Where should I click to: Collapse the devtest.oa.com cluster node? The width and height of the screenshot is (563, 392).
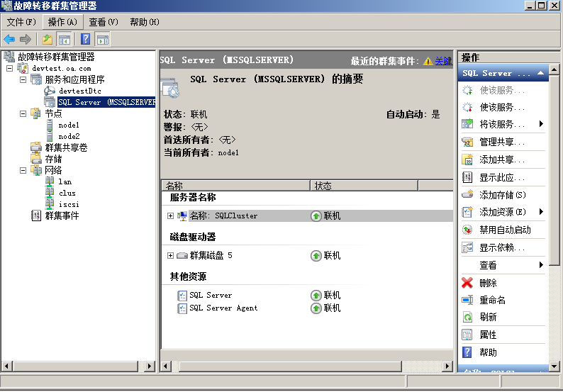(10, 68)
